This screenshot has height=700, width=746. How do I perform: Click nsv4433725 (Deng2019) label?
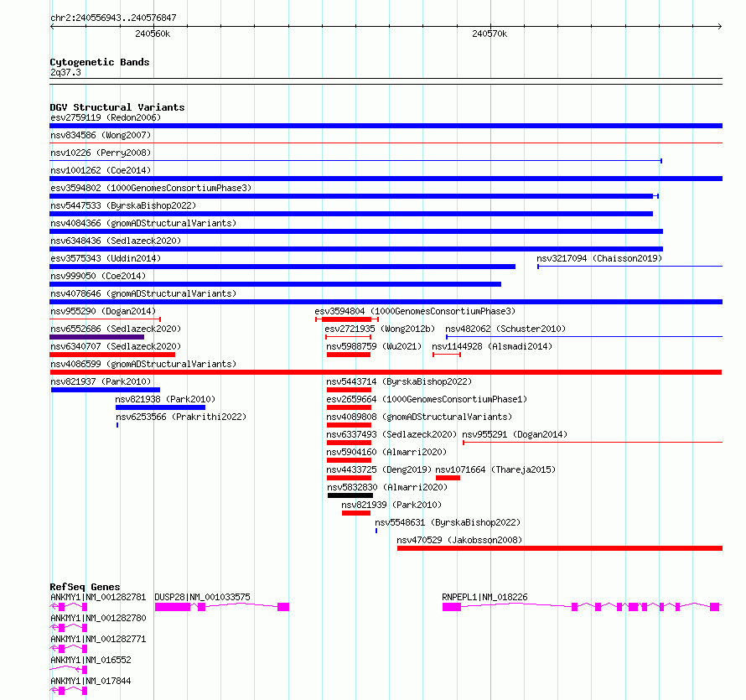click(379, 469)
